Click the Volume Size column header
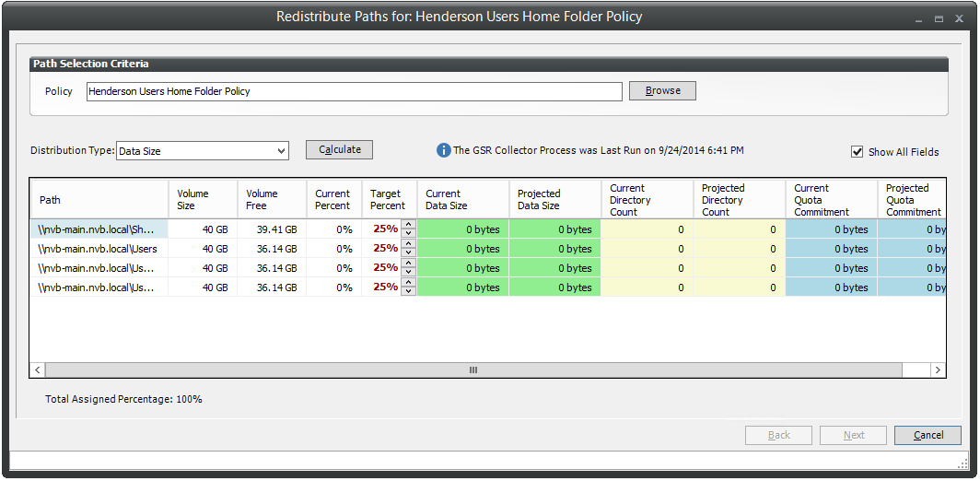The image size is (980, 481). tap(204, 200)
